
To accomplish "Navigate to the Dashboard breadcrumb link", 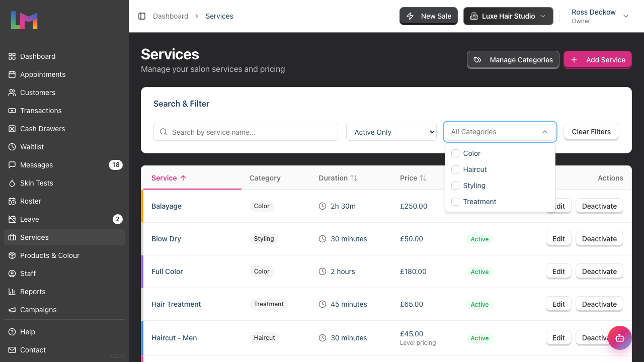I will pos(171,16).
